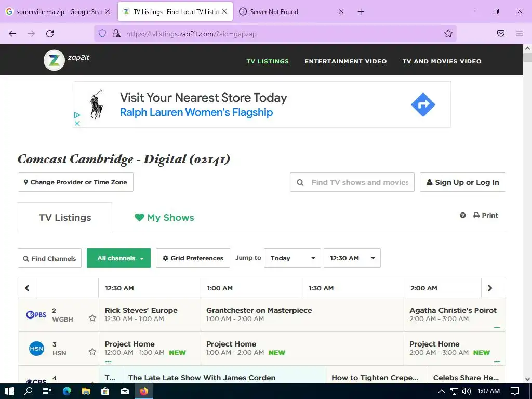Viewport: 532px width, 399px height.
Task: Open the My Shows tab
Action: coord(164,218)
